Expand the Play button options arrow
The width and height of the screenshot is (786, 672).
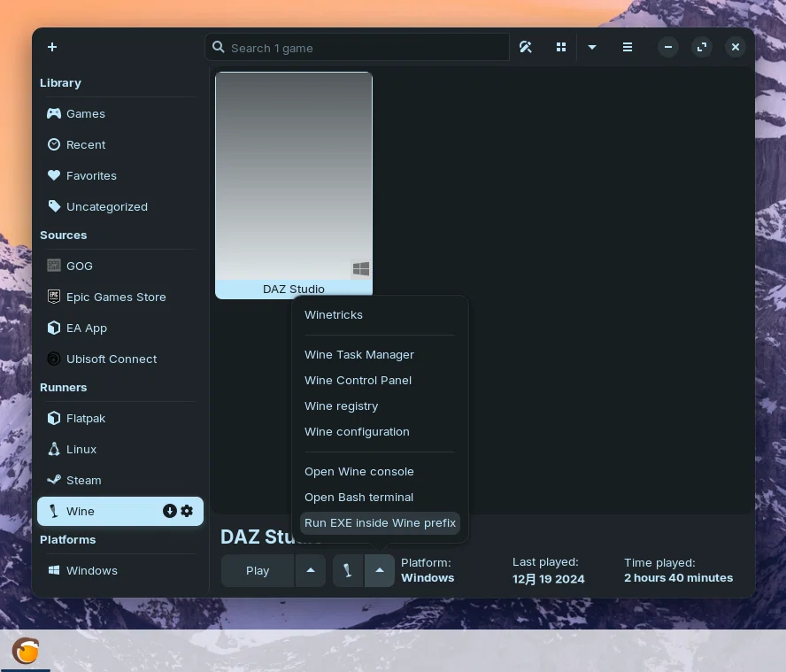(x=311, y=571)
